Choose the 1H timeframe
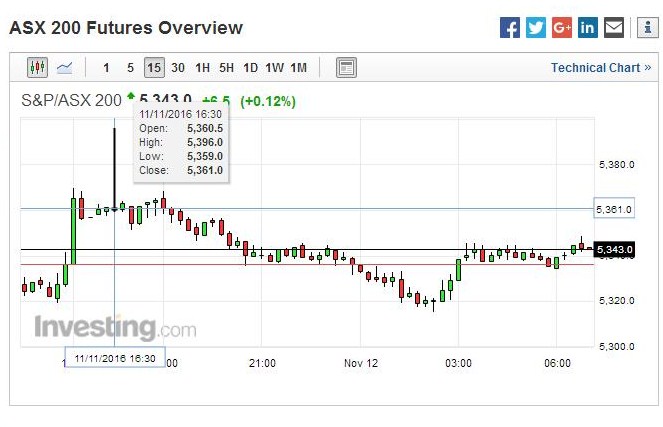Screen dimensions: 663x427 (203, 68)
